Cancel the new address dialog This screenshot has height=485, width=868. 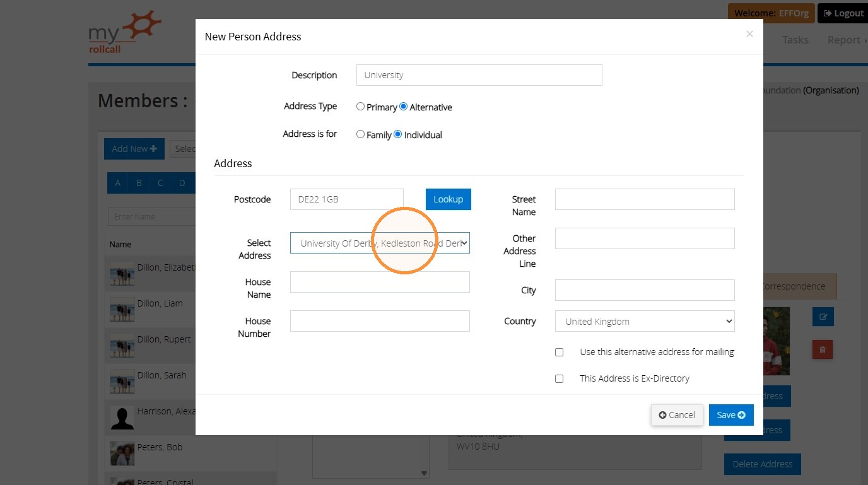pyautogui.click(x=677, y=415)
